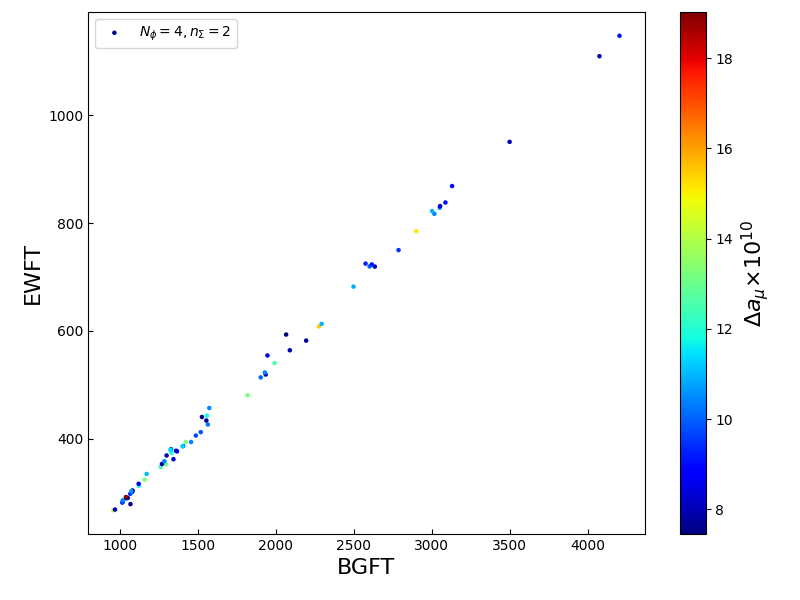Select the green data point near BGFT 1800
Image resolution: width=800 pixels, height=600 pixels.
(247, 395)
